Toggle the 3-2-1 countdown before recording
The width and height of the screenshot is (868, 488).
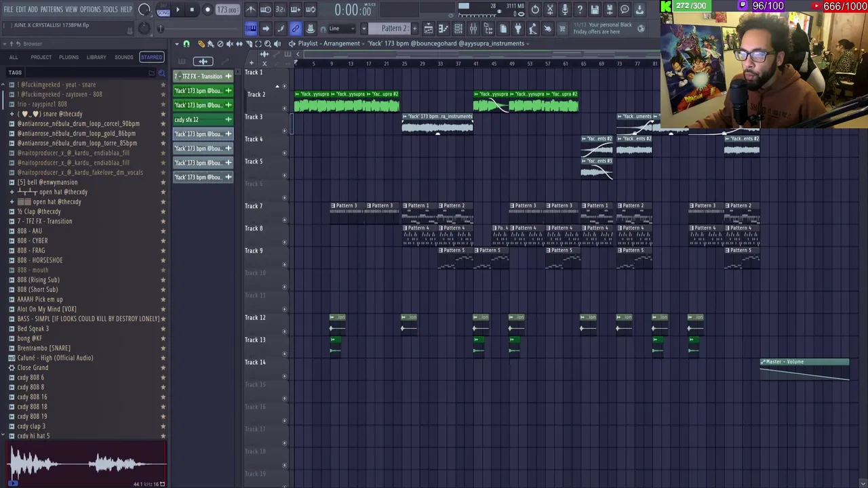[281, 9]
